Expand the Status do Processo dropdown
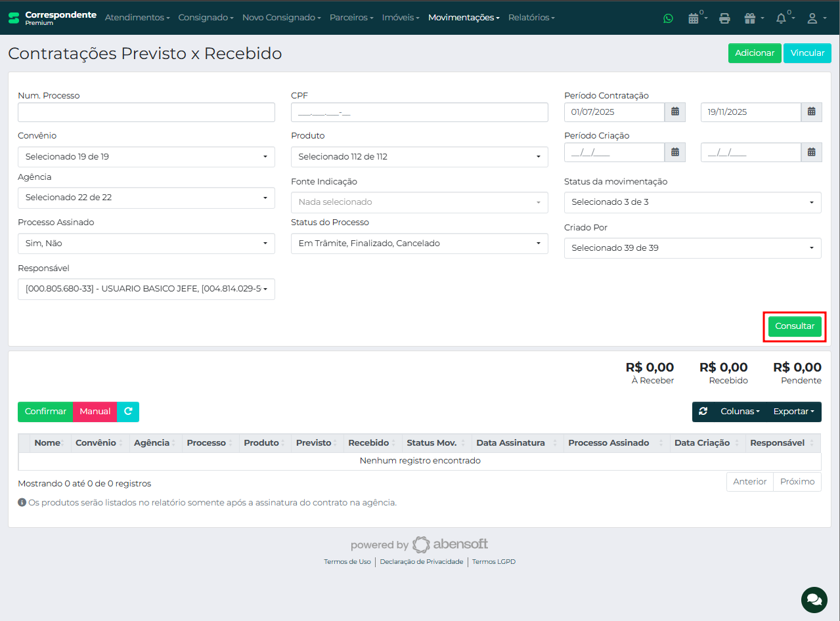This screenshot has width=840, height=621. (419, 244)
